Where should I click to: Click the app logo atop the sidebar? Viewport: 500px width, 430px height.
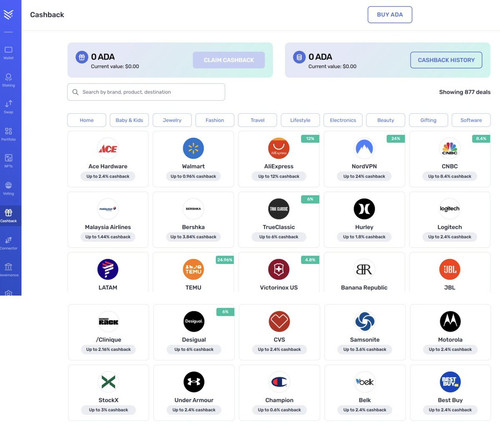pos(8,14)
